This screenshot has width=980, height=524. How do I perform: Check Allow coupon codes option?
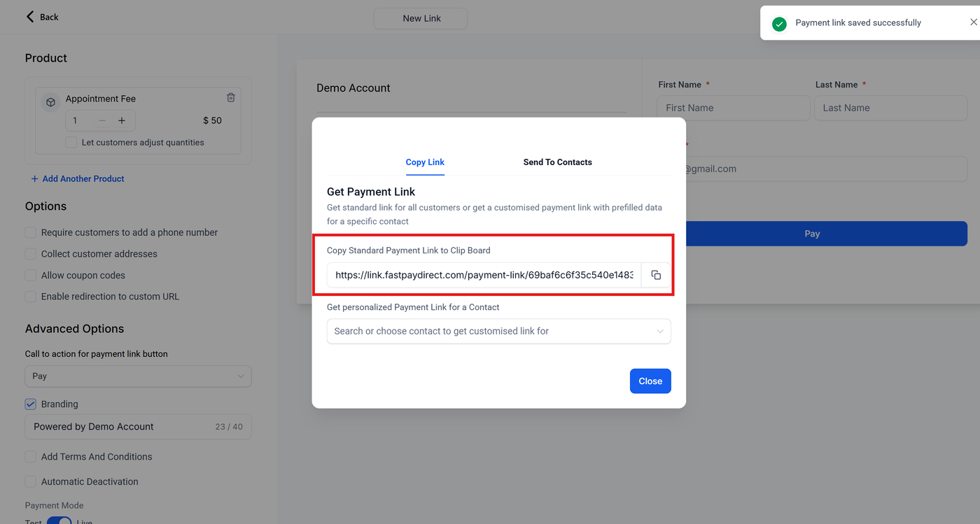(31, 275)
